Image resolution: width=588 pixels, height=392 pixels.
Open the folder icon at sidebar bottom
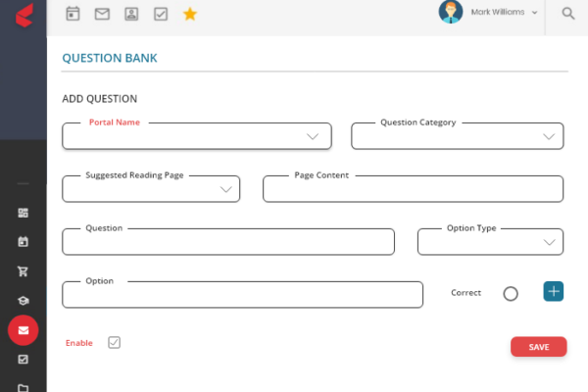tap(23, 388)
